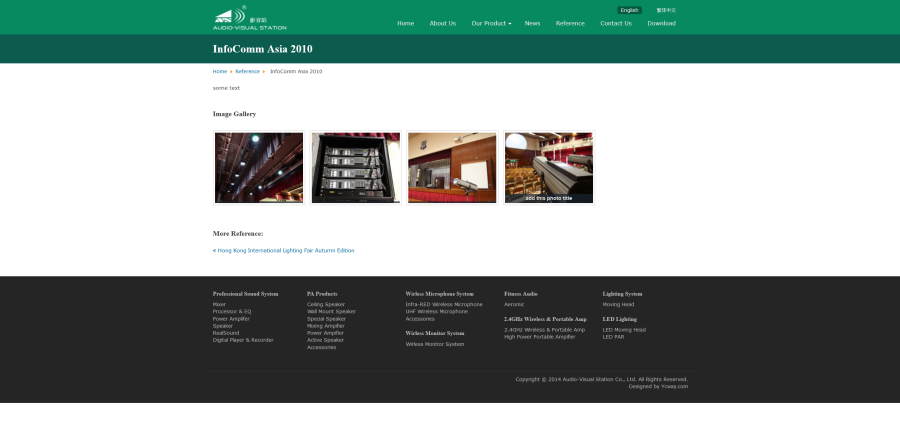Click the LED Moving Head footer link
This screenshot has width=900, height=448.
pyautogui.click(x=624, y=329)
